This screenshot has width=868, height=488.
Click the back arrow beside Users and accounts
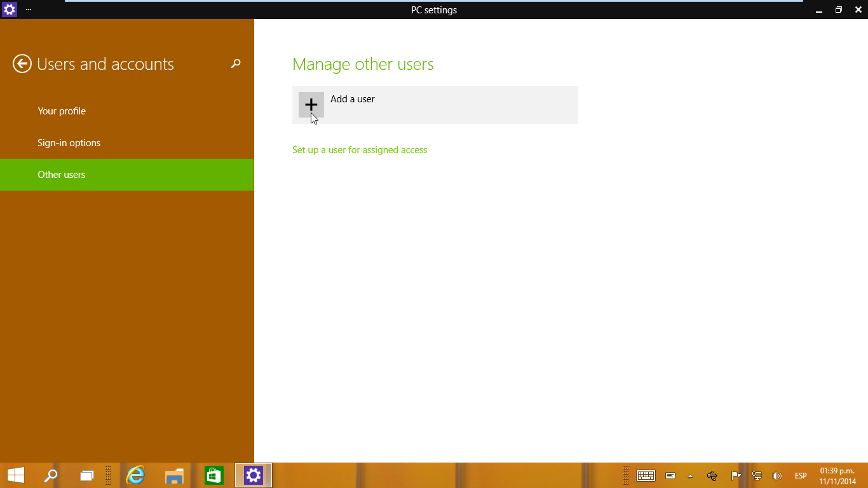click(22, 64)
